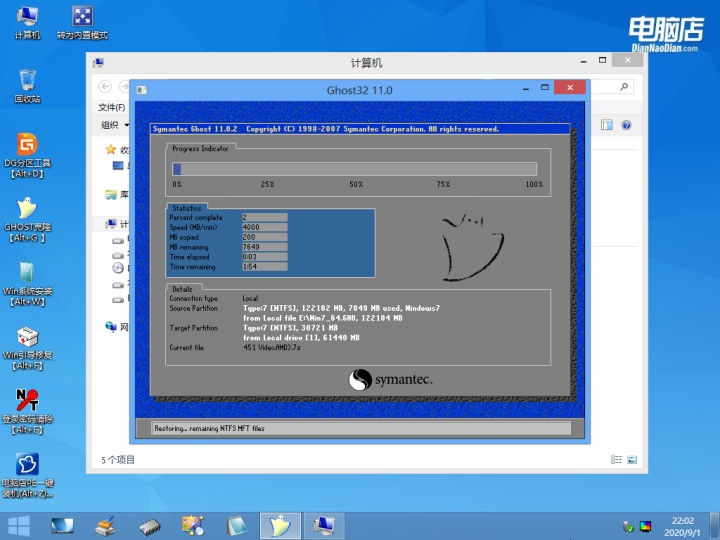Open the Windows Start button
The image size is (720, 540).
[19, 526]
